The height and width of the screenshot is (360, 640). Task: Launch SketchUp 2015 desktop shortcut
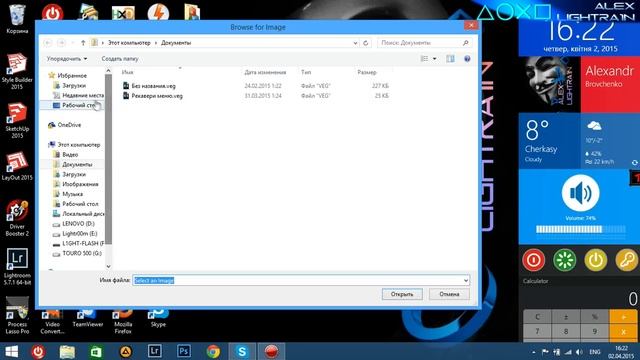pos(17,120)
